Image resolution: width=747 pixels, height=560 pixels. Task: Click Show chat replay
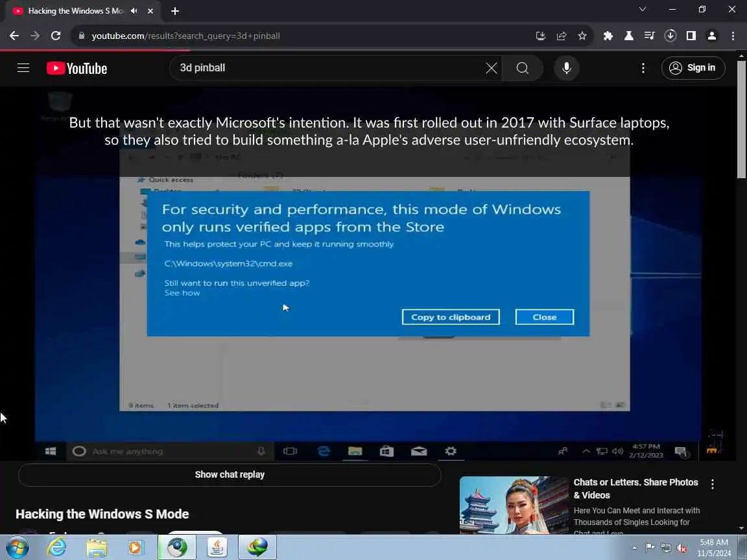coord(230,474)
